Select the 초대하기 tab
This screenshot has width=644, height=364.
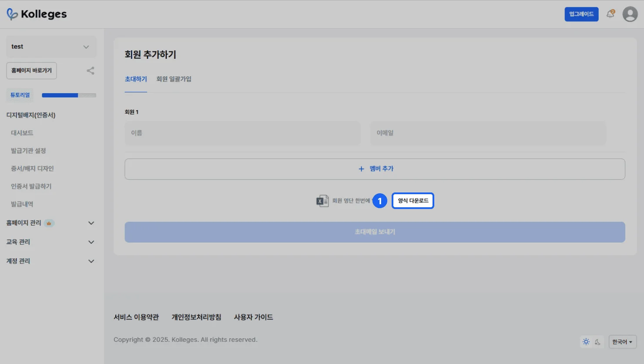click(x=136, y=79)
